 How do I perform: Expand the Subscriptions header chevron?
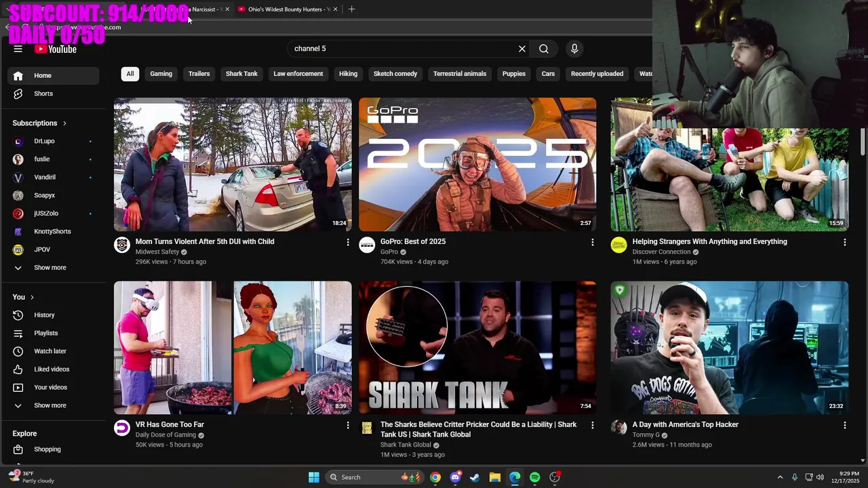tap(65, 123)
